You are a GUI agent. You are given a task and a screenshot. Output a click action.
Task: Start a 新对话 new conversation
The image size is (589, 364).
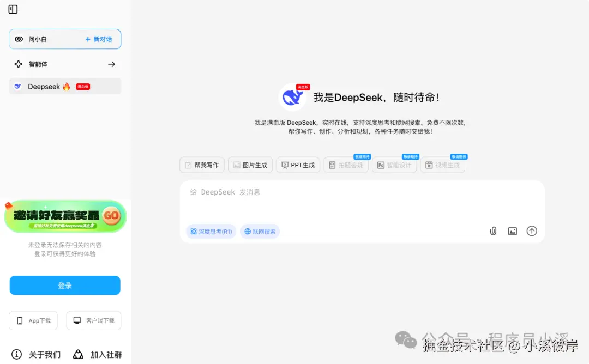[99, 39]
